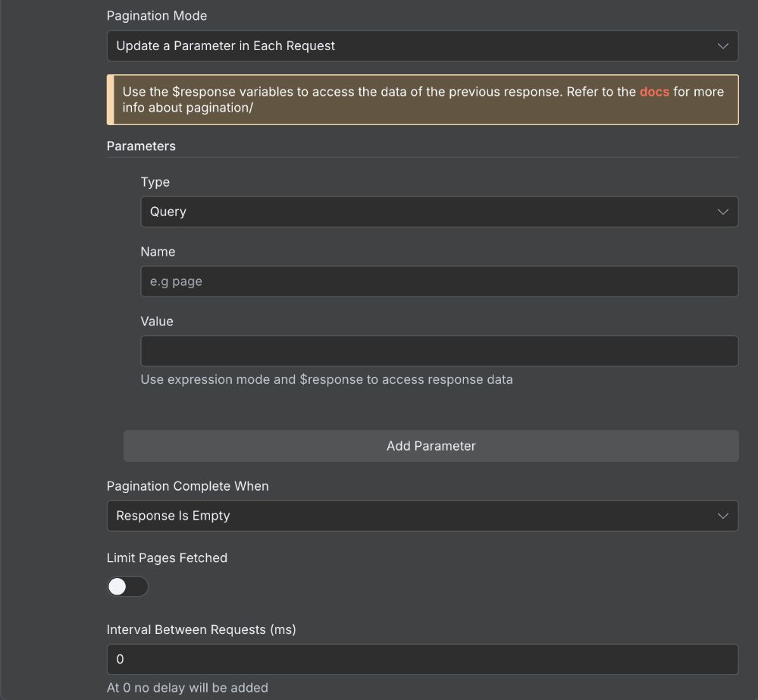
Task: Switch from 'Response Is Empty' completion condition
Action: pyautogui.click(x=422, y=516)
